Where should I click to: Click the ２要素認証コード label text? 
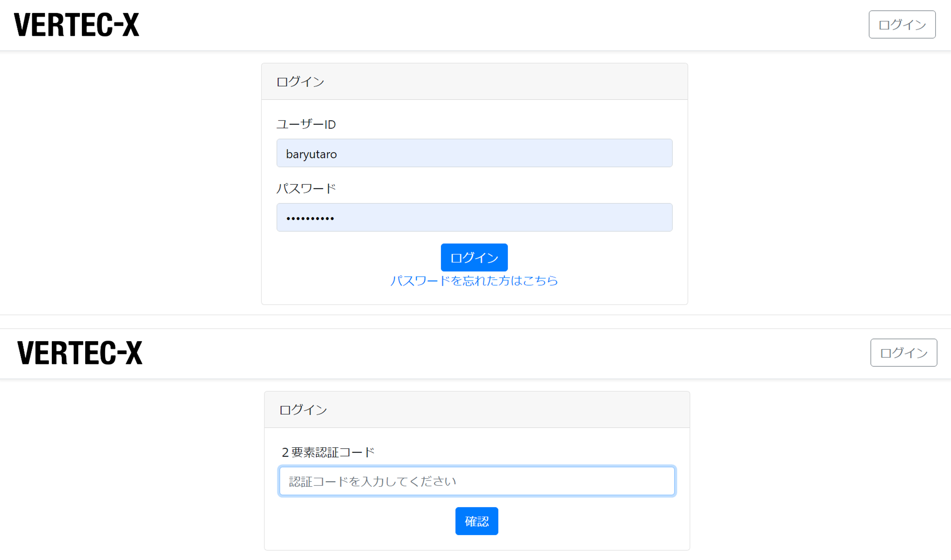coord(328,452)
